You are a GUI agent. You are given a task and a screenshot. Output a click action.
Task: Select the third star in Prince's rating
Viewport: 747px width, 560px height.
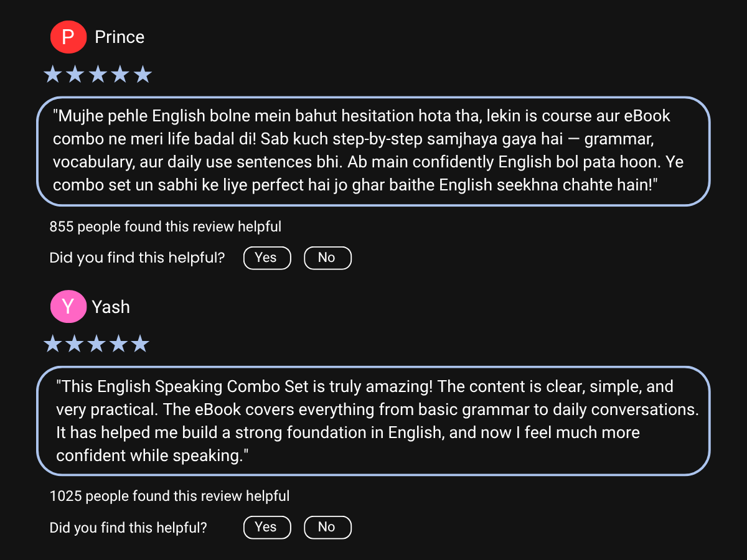coord(98,75)
